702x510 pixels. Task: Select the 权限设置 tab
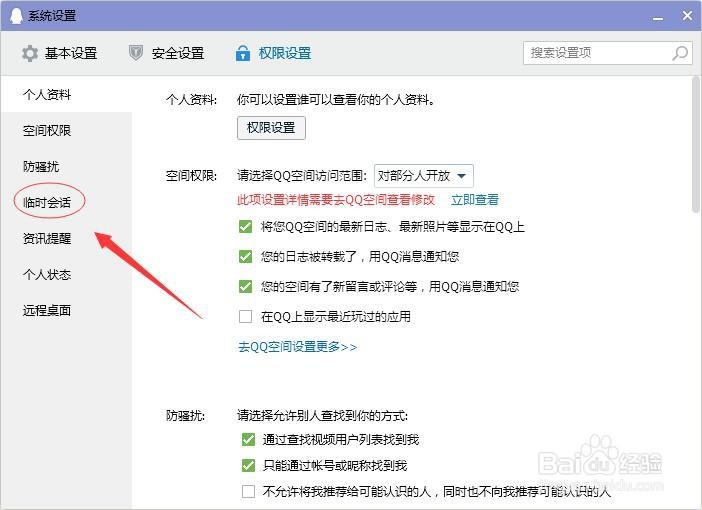coord(273,53)
